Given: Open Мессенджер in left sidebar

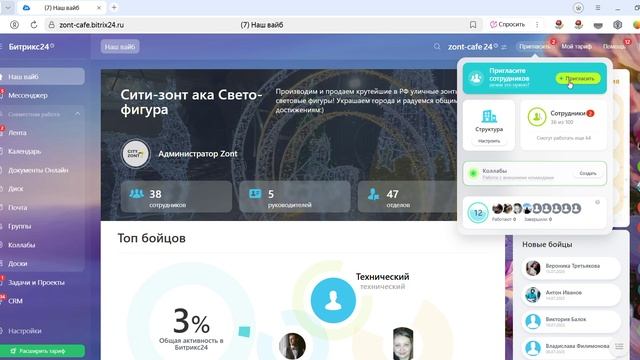Looking at the screenshot, I should point(28,95).
